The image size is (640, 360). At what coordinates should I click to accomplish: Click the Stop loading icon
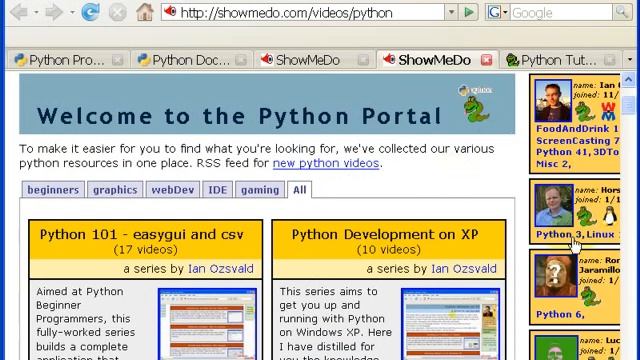point(118,12)
